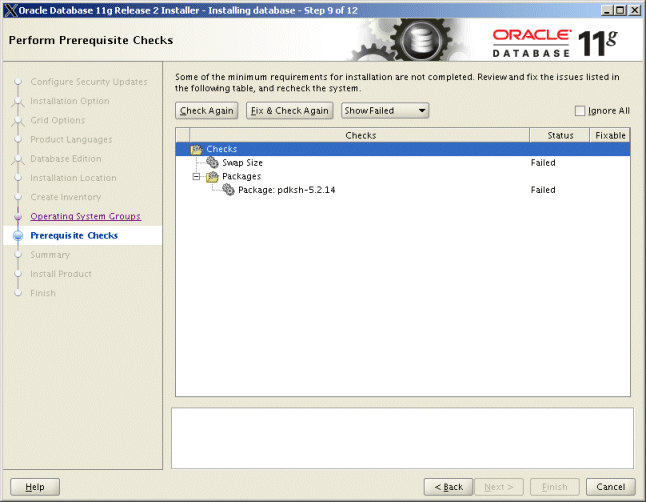
Task: Maximize the installer window
Action: [x=620, y=10]
